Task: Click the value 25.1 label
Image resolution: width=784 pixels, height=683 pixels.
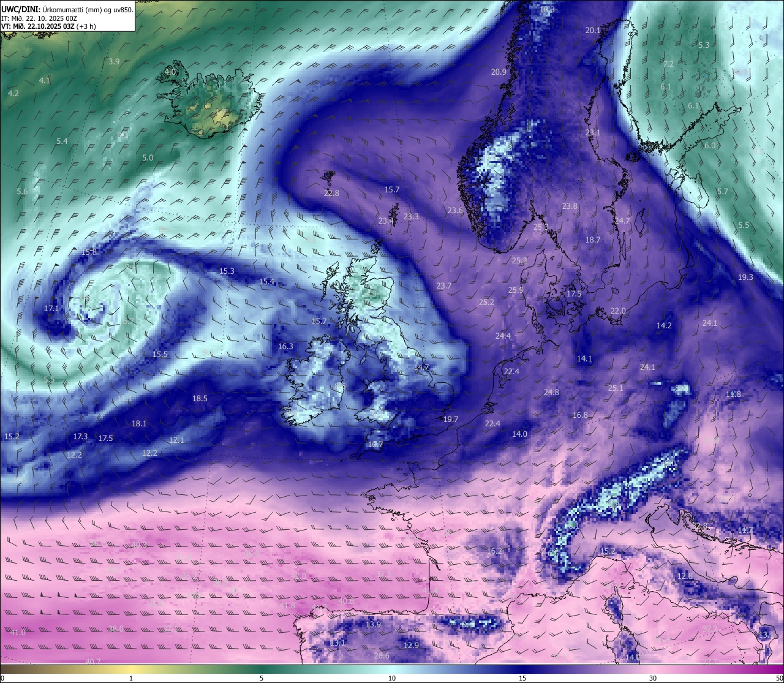Action: pos(616,388)
